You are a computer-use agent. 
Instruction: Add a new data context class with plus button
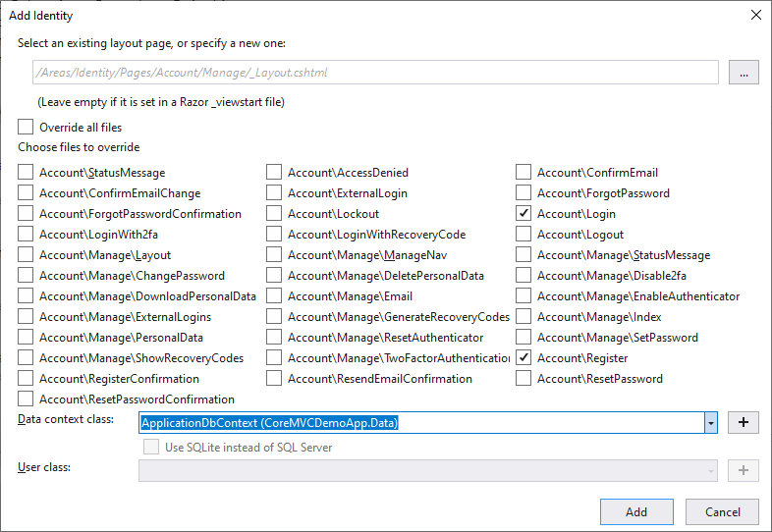click(744, 422)
